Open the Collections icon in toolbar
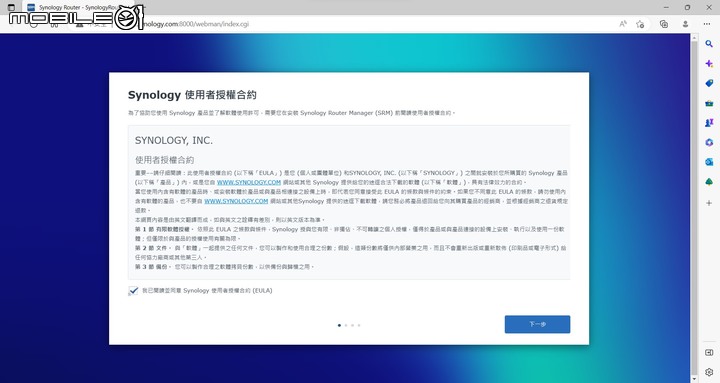 [x=664, y=24]
